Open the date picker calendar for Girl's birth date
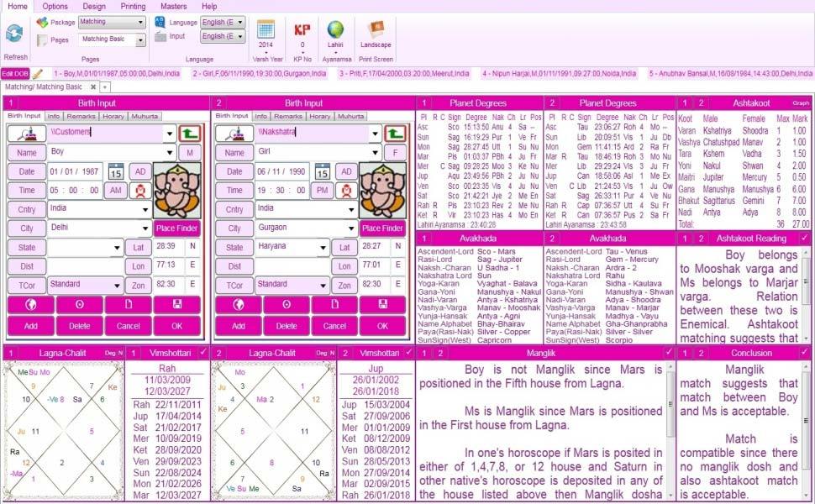The height and width of the screenshot is (504, 815). tap(321, 171)
